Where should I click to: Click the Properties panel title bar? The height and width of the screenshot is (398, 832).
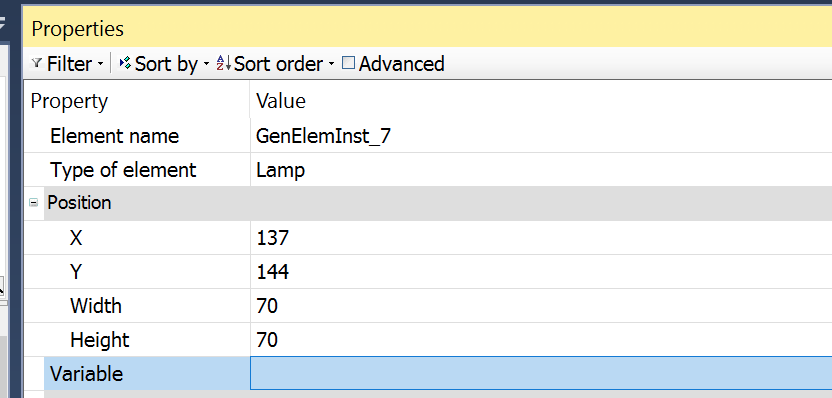427,28
